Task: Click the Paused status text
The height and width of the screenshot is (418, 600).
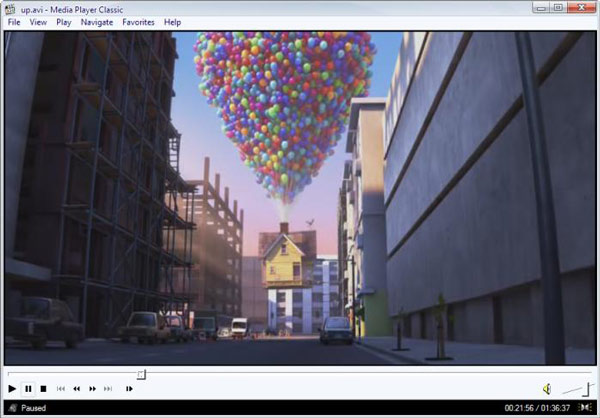Action: (x=34, y=408)
